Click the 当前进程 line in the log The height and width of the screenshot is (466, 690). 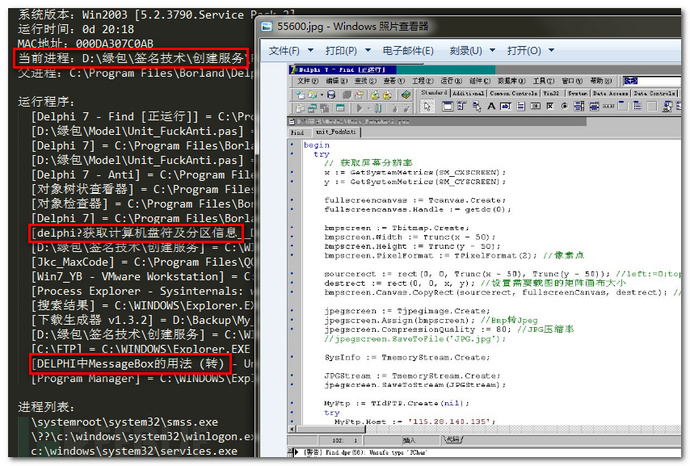(131, 58)
